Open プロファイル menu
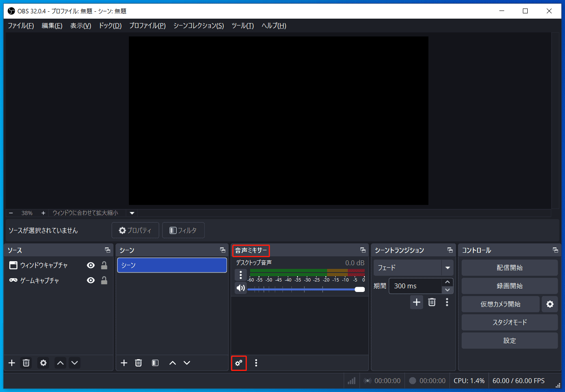 [148, 26]
